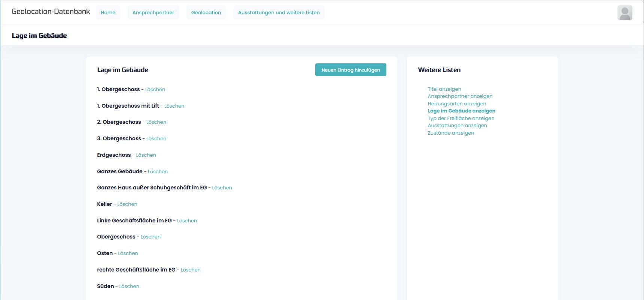Viewport: 644px width, 300px height.
Task: Remove the Erdgeschoss entry via Löschen
Action: click(146, 155)
